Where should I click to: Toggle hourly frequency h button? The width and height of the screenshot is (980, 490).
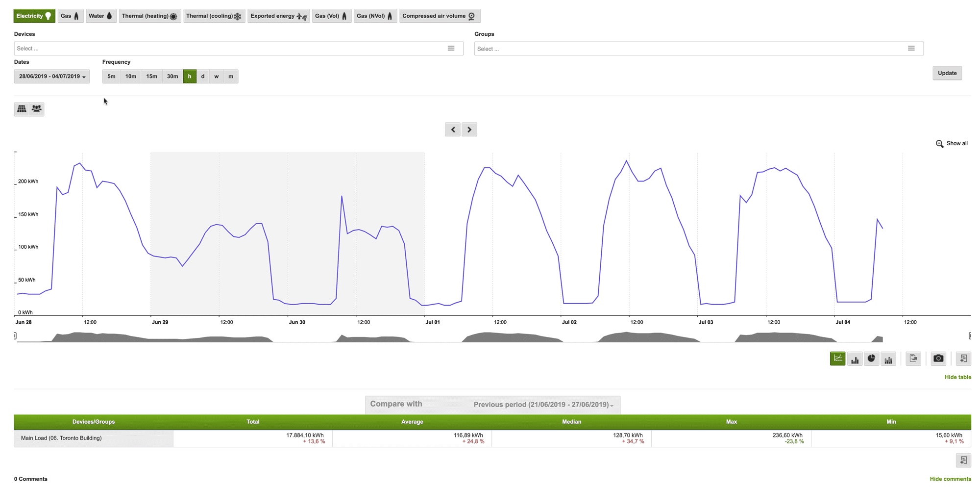190,77
